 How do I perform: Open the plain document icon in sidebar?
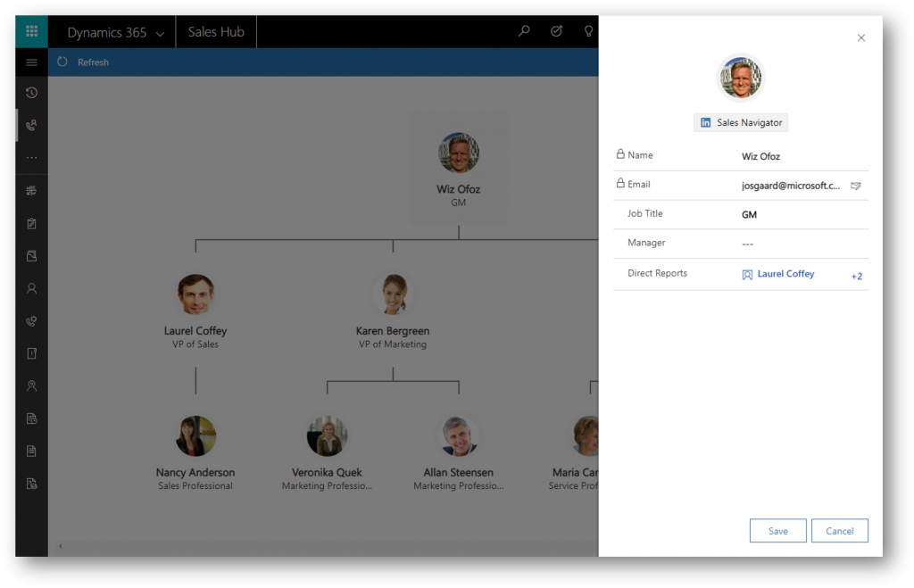[x=31, y=451]
